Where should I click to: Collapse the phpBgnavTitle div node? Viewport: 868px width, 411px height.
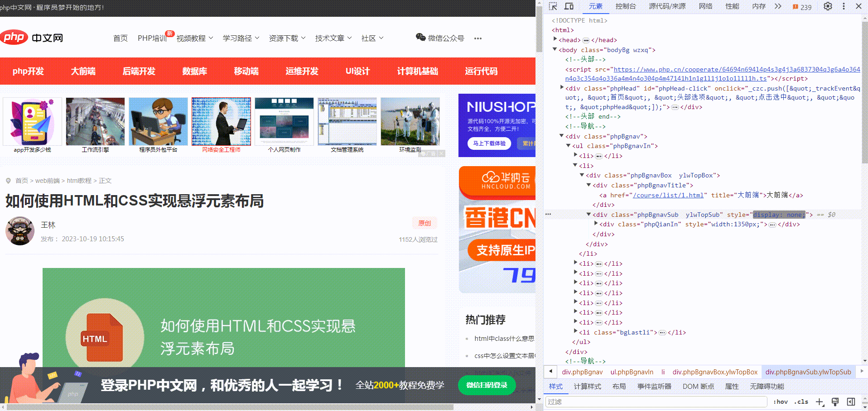click(589, 185)
